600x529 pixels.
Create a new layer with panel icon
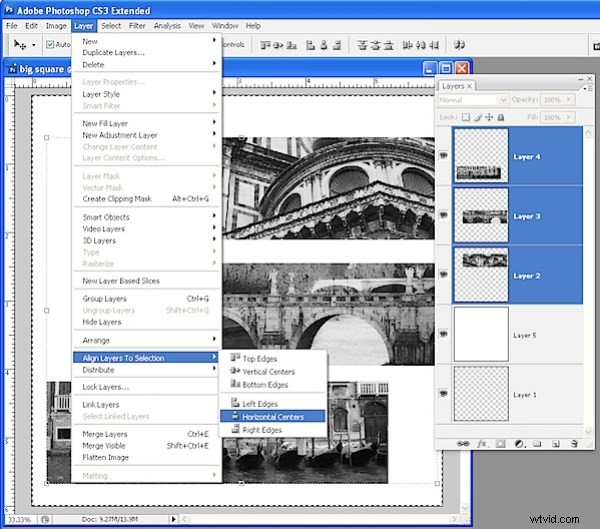(555, 443)
